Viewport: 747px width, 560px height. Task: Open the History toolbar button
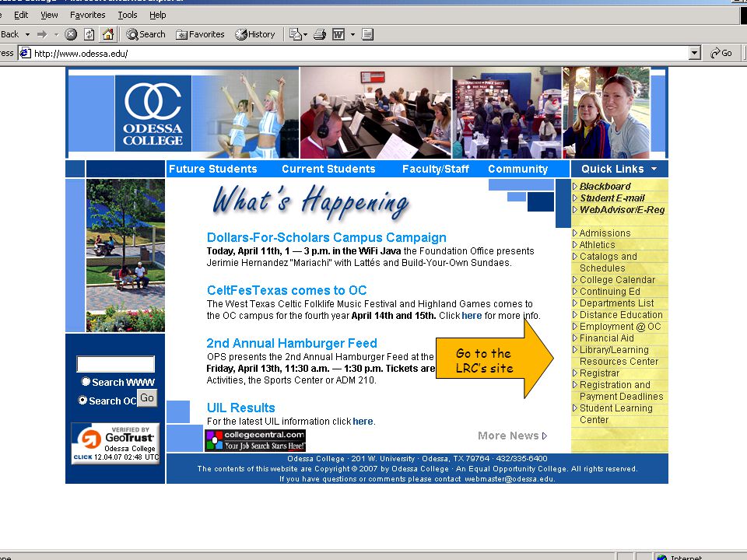click(x=255, y=34)
